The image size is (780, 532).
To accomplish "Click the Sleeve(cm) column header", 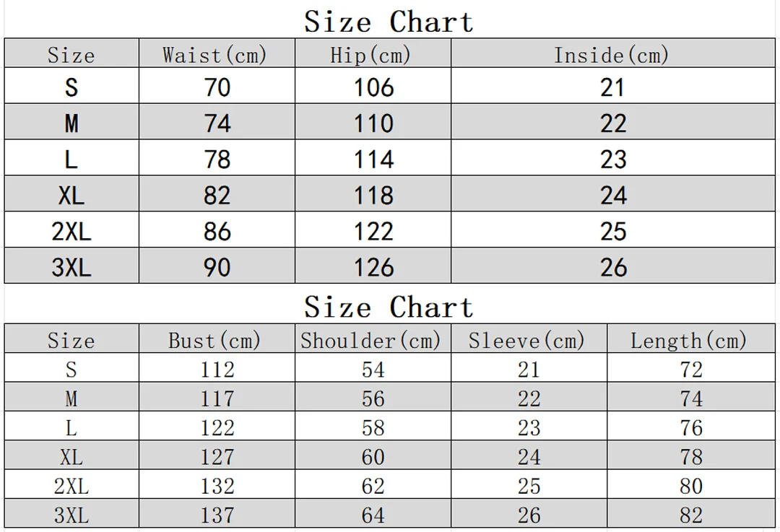I will tap(526, 341).
